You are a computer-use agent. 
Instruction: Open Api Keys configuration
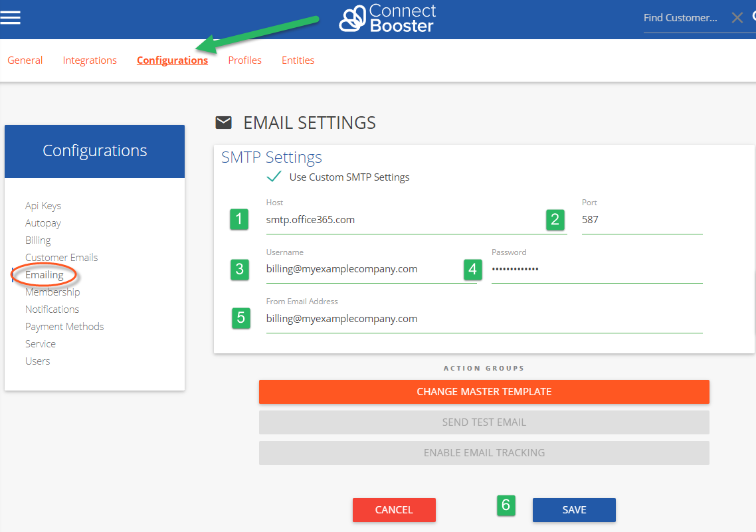point(43,206)
